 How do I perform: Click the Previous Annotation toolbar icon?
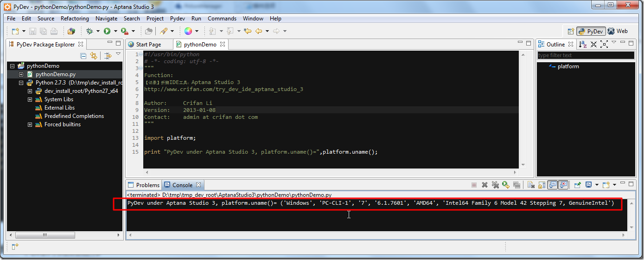click(230, 31)
